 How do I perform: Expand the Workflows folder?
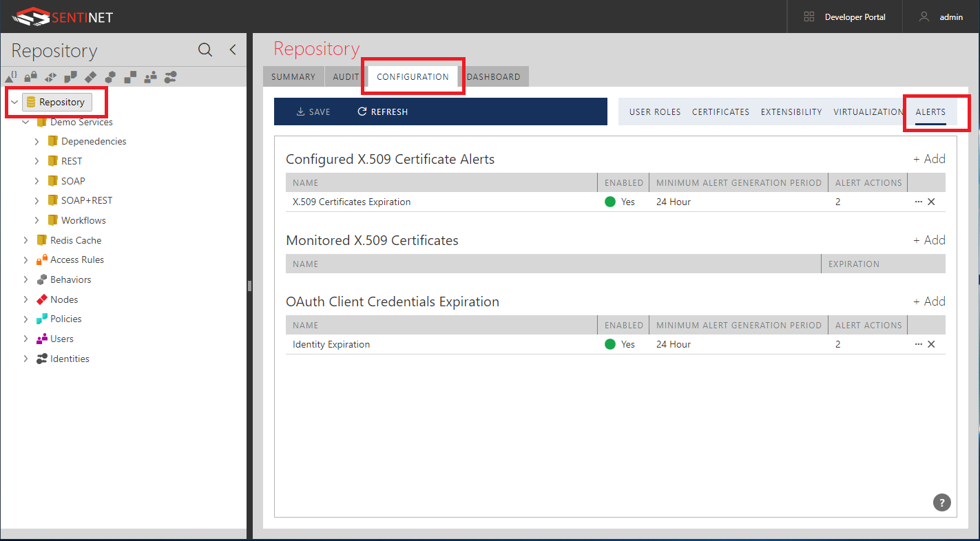point(37,220)
